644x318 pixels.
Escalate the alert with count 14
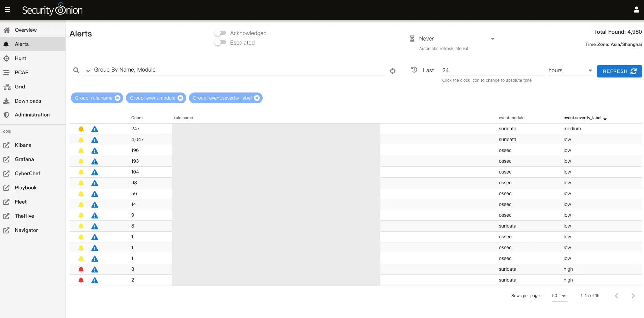pyautogui.click(x=95, y=205)
